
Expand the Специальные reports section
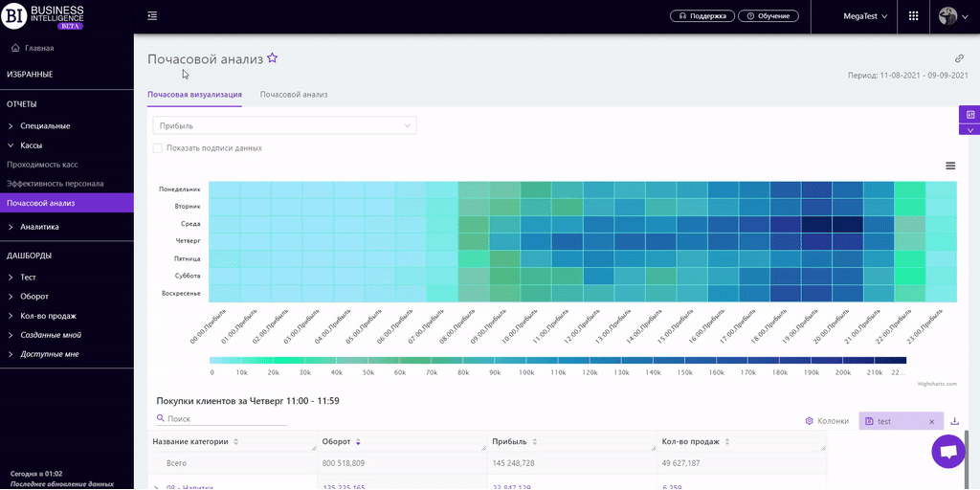click(x=44, y=125)
